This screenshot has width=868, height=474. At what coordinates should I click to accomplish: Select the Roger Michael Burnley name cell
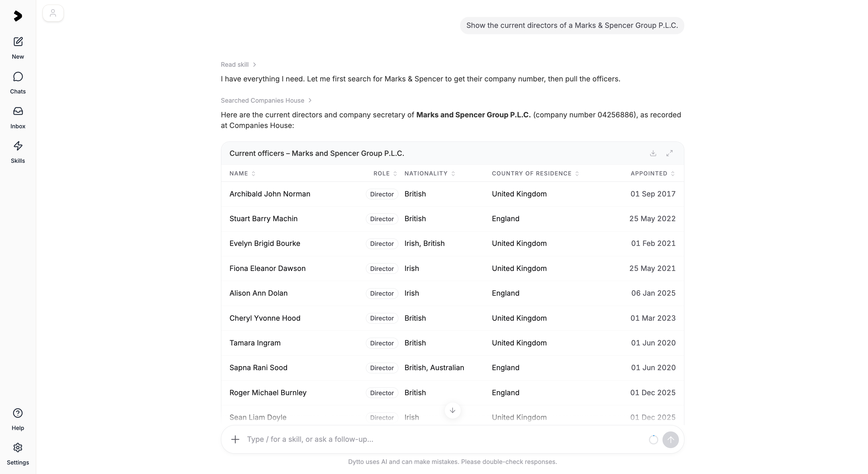click(x=268, y=393)
